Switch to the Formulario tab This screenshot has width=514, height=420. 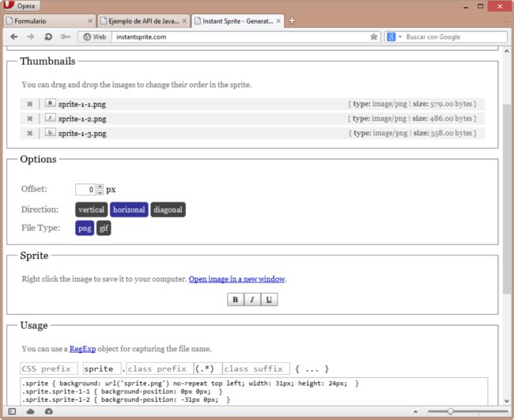[x=49, y=21]
